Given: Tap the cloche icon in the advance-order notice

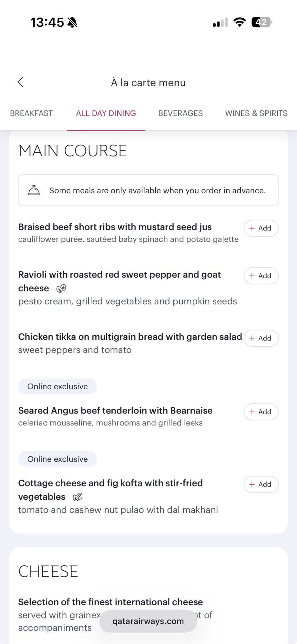Looking at the screenshot, I should click(34, 190).
